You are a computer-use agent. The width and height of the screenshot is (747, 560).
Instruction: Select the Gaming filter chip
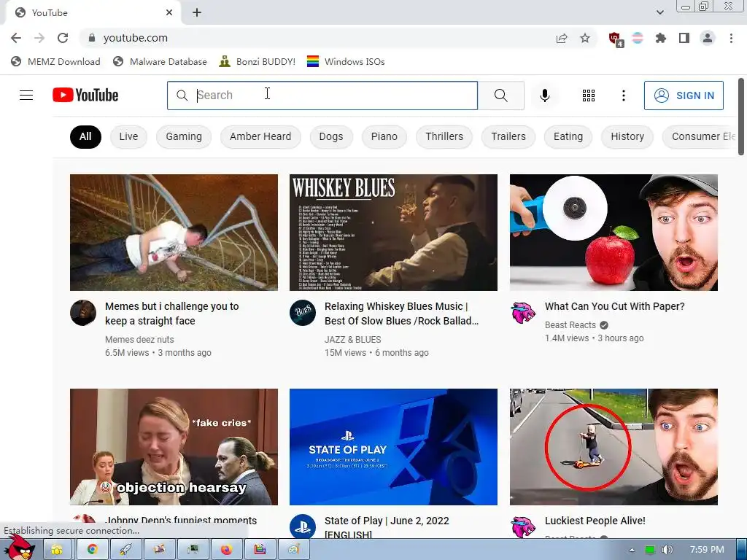(x=184, y=136)
